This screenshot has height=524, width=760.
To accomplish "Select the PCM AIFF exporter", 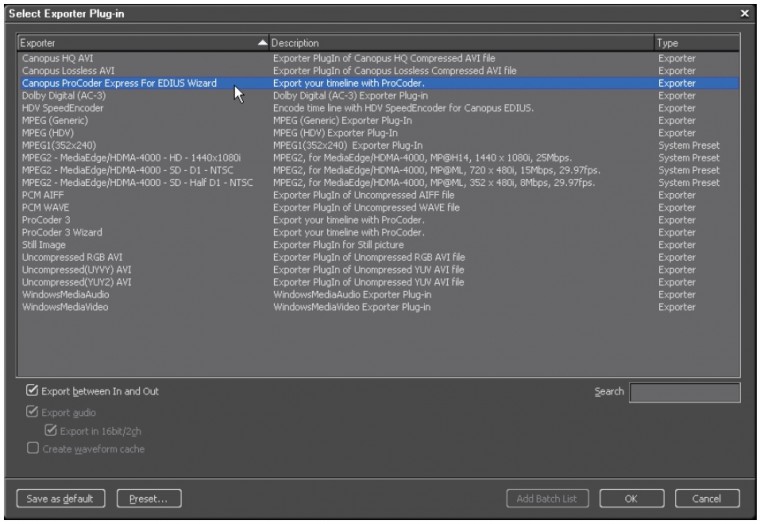I will pyautogui.click(x=378, y=195).
